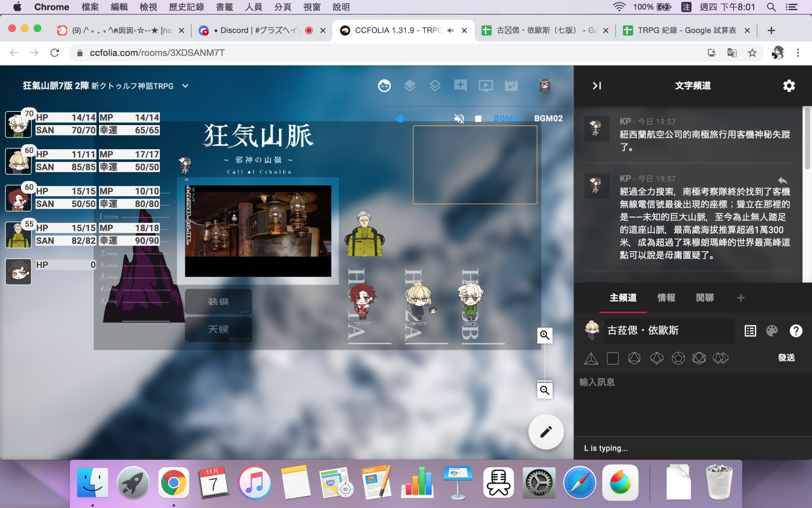812x508 pixels.
Task: Roll the D6 square die
Action: [x=613, y=358]
